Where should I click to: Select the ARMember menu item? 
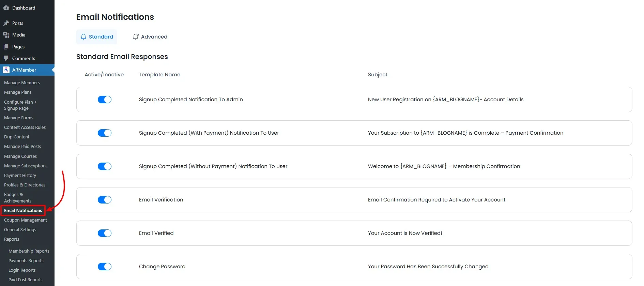(x=24, y=70)
